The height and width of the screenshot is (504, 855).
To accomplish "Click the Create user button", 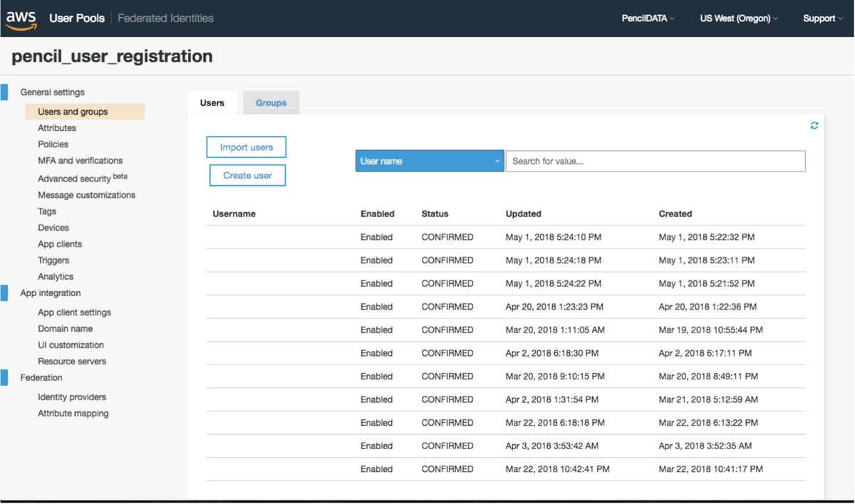I will (x=247, y=175).
